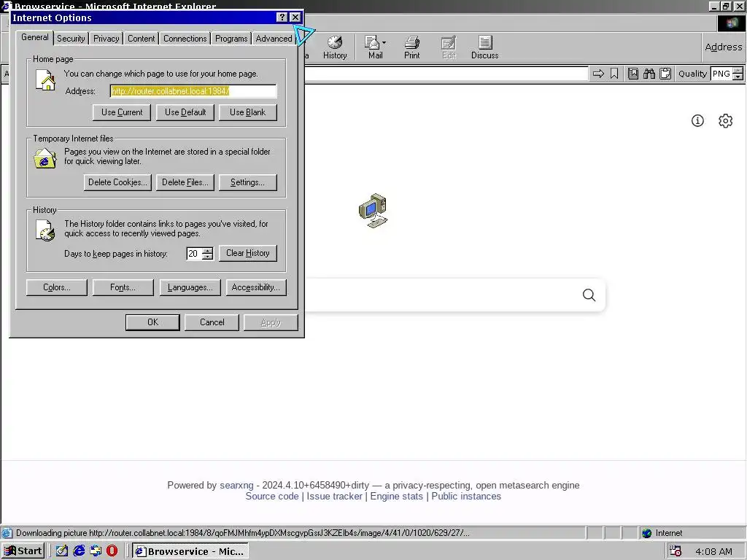Click the magnifier search icon on page
Screen dimensions: 747x560
[x=589, y=295]
